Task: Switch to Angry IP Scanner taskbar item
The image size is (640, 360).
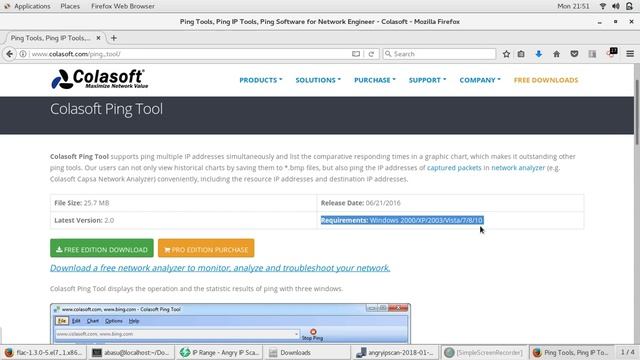Action: (219, 352)
